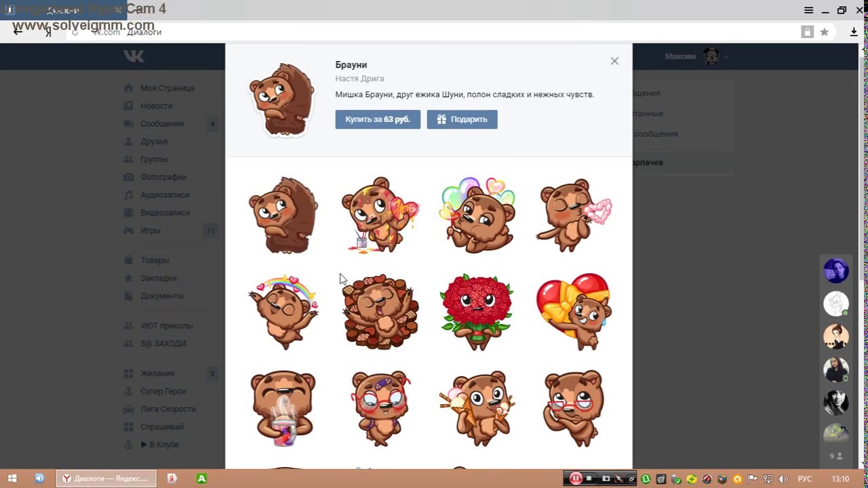868x488 pixels.
Task: Click the Моя Страница home icon
Action: pyautogui.click(x=128, y=88)
